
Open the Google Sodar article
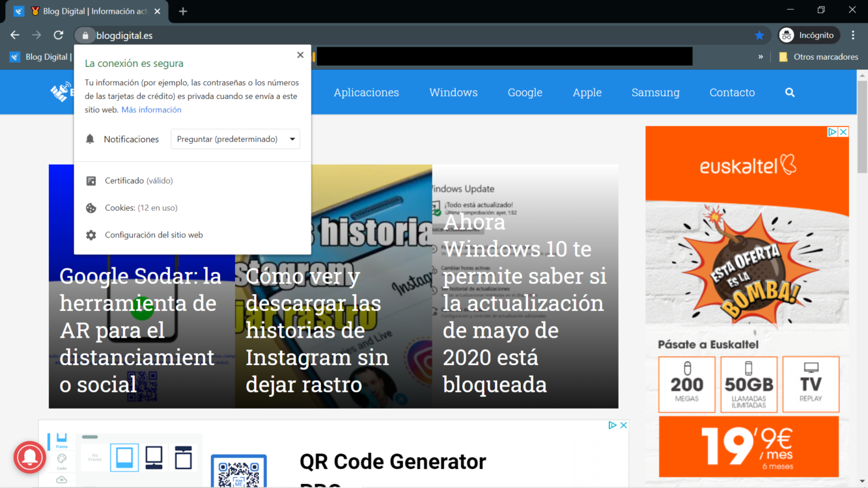[x=141, y=330]
